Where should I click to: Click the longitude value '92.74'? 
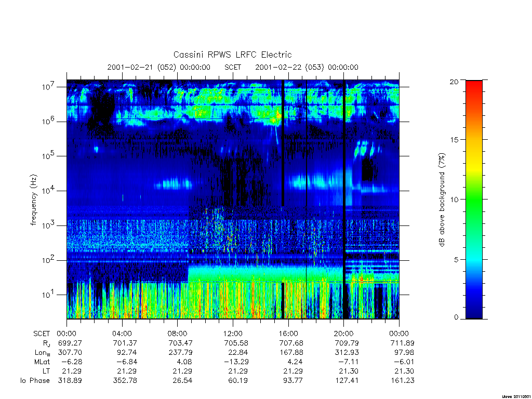(127, 353)
